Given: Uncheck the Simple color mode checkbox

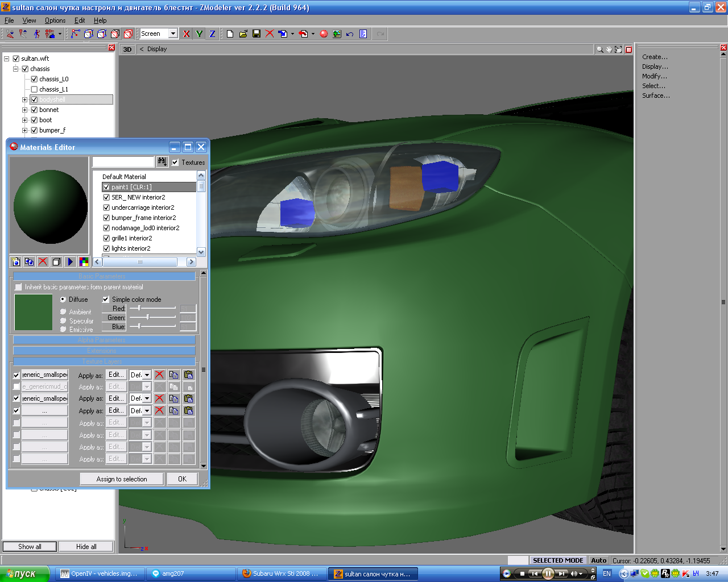Looking at the screenshot, I should [106, 300].
